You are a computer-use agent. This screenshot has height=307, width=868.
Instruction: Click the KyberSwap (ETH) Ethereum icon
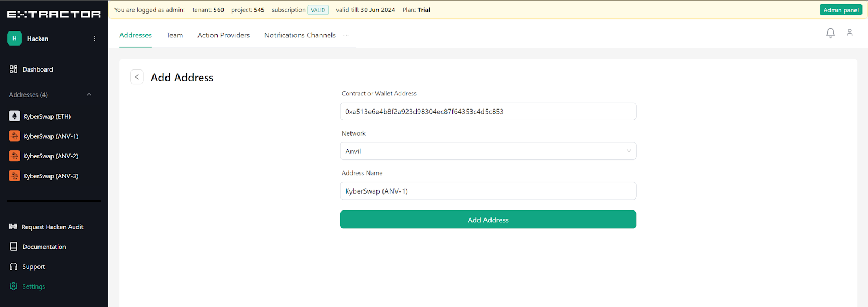[15, 116]
